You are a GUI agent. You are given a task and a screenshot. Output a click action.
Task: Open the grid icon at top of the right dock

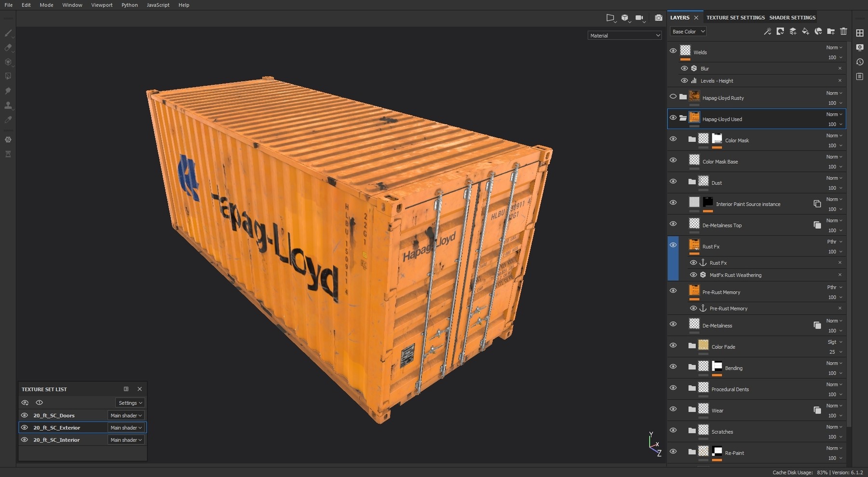pyautogui.click(x=860, y=33)
